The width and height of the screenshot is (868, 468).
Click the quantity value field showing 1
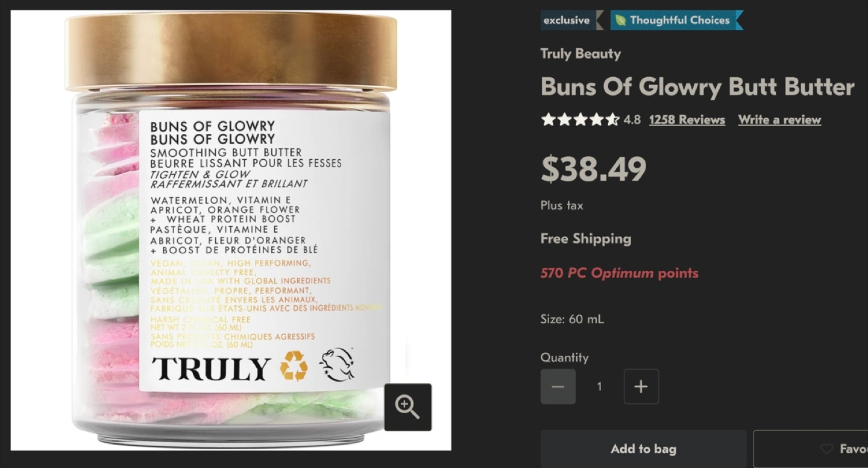(599, 387)
